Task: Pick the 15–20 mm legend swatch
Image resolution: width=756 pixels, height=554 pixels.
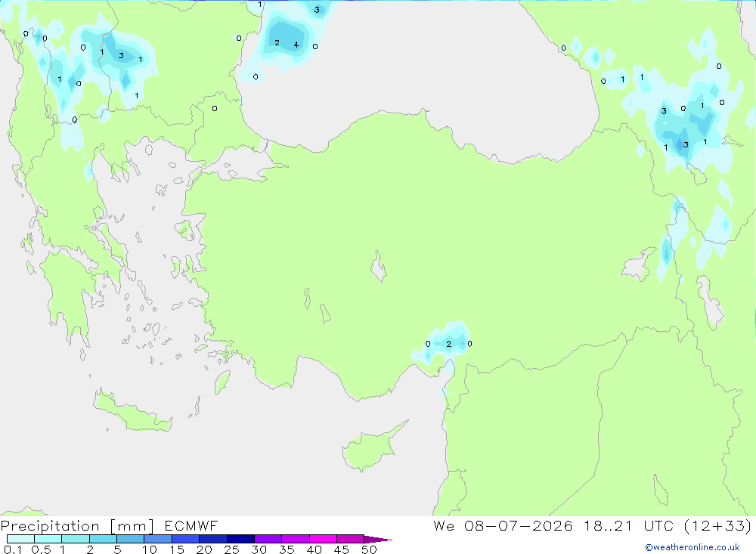Action: click(x=186, y=539)
